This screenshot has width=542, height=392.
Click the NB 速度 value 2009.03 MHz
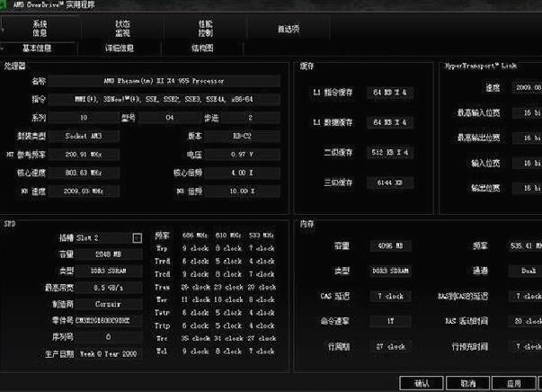click(84, 191)
